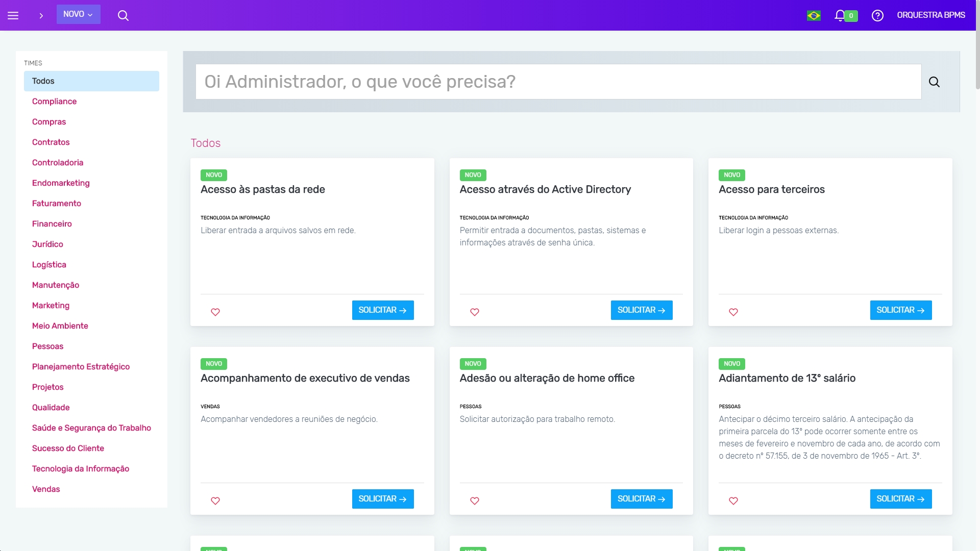Open the hamburger main menu
Image resolution: width=980 pixels, height=551 pixels.
tap(13, 15)
